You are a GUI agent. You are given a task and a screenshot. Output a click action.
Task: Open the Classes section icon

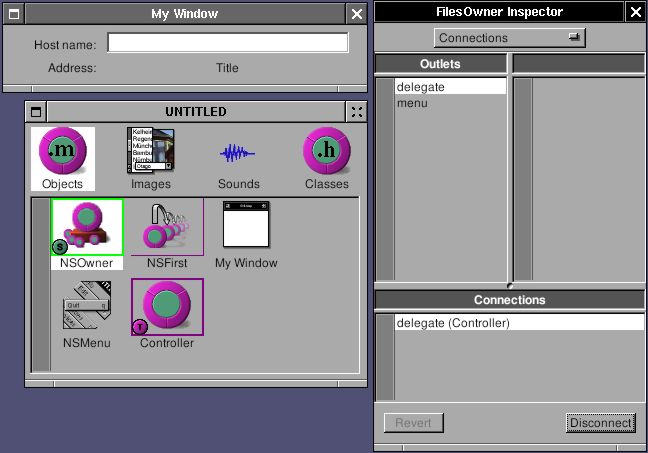[x=326, y=151]
